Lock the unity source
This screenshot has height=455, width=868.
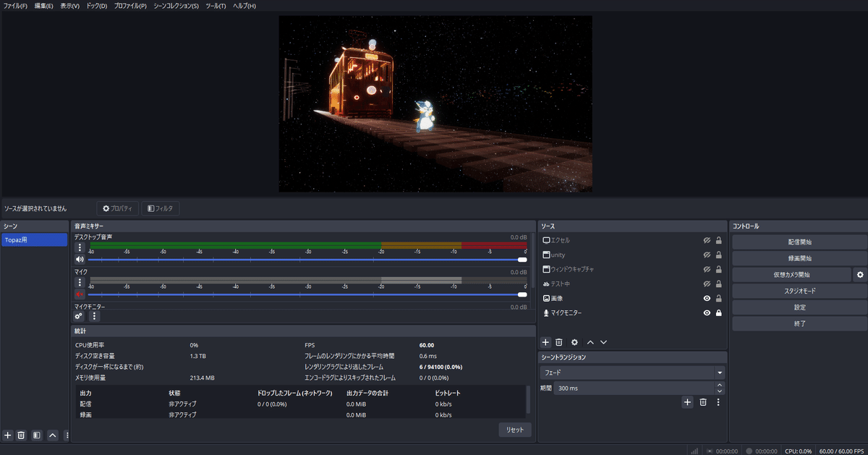point(718,255)
